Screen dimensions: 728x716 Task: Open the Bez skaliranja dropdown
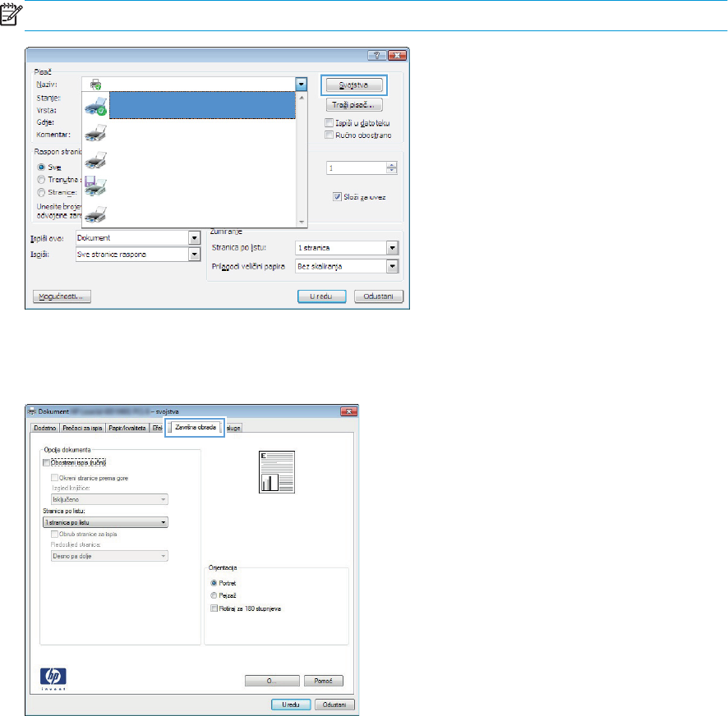(393, 266)
